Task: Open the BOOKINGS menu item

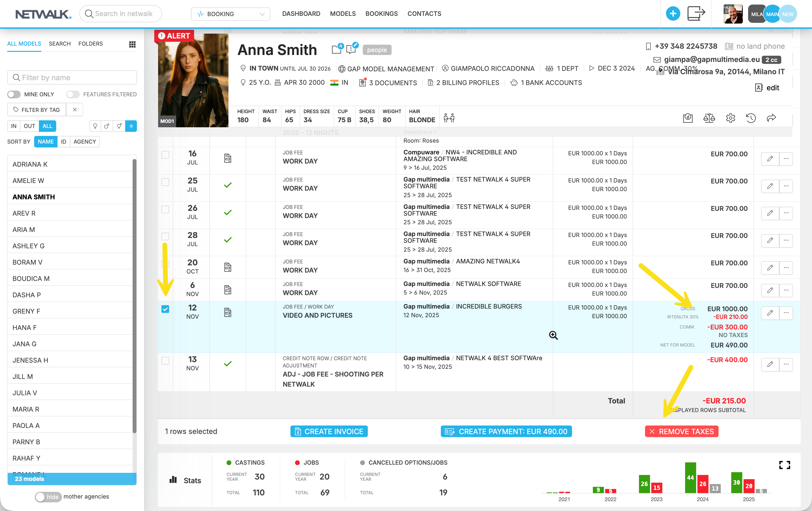Action: (381, 14)
